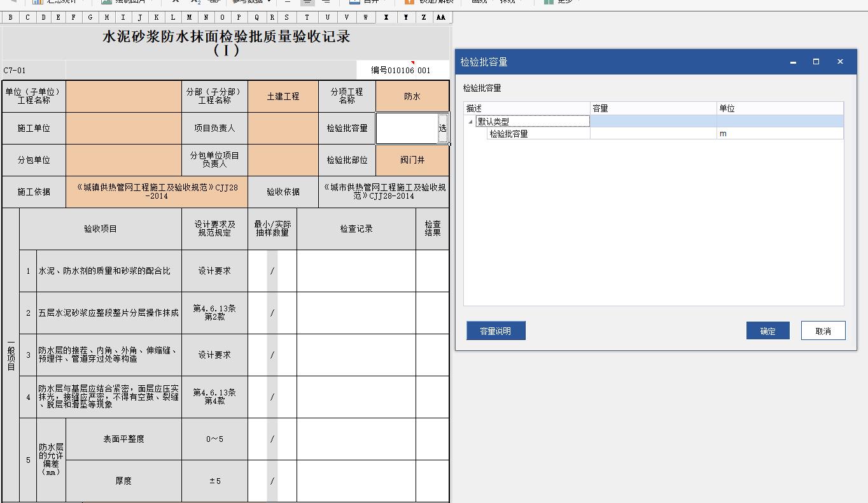The width and height of the screenshot is (868, 503).
Task: Click the orange 单位工程名称 input cell
Action: (x=123, y=97)
